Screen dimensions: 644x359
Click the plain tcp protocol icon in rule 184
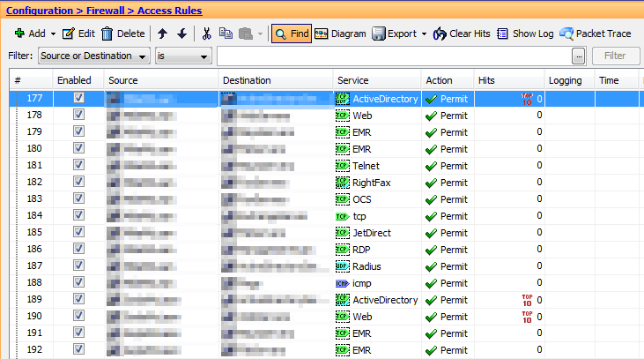[343, 216]
